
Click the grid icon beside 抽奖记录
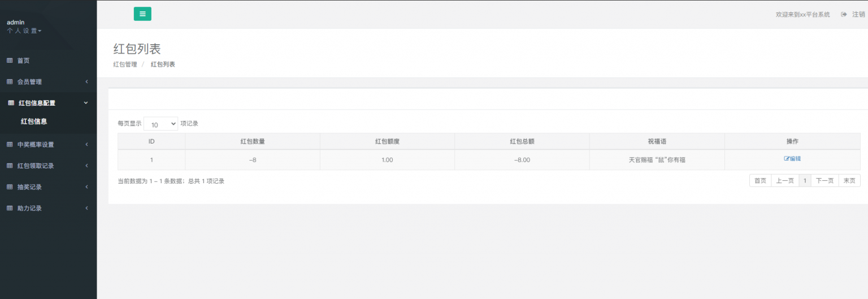pyautogui.click(x=10, y=187)
